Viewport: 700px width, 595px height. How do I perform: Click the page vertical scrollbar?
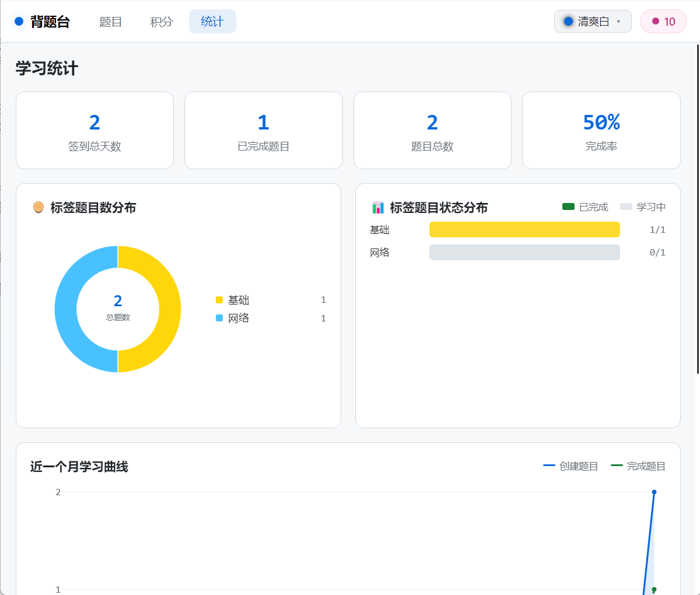click(x=698, y=209)
